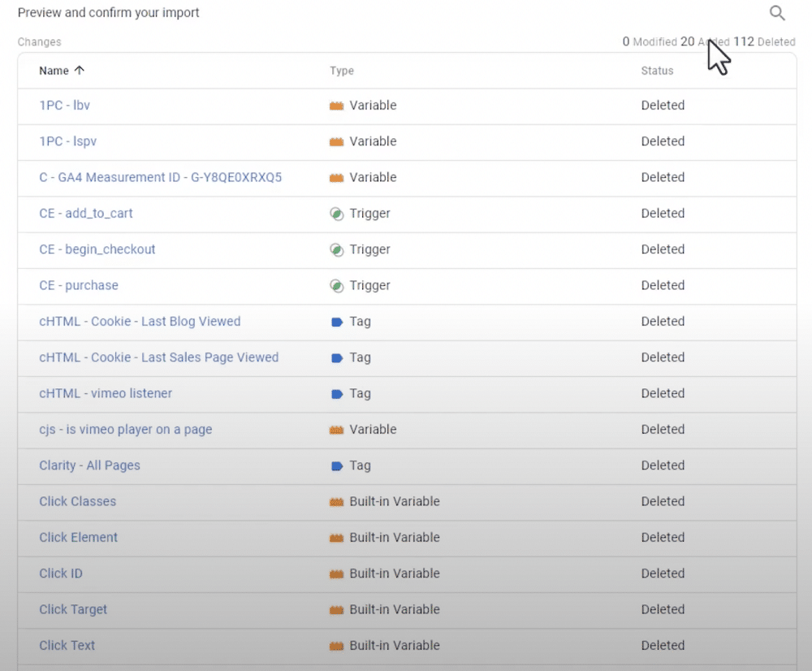Click the Tag icon beside Clarity - All Pages
This screenshot has height=671, width=812.
tap(336, 465)
